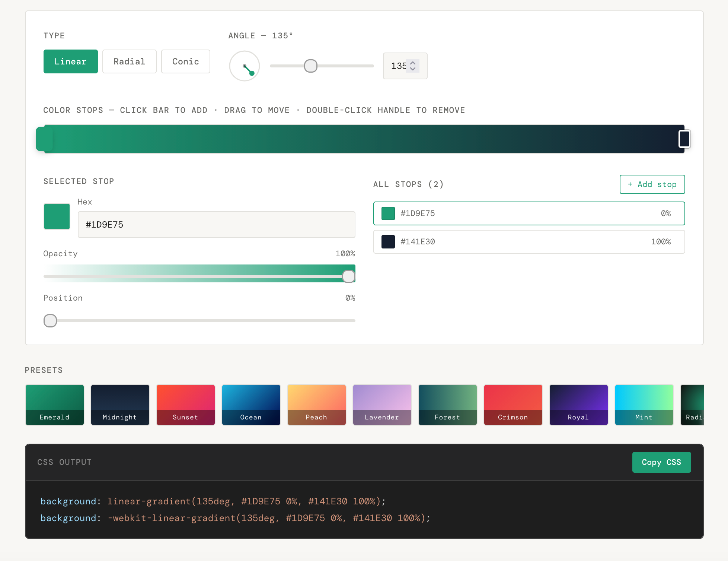Apply the Sunset preset
Screen dimensions: 728x561
186,405
